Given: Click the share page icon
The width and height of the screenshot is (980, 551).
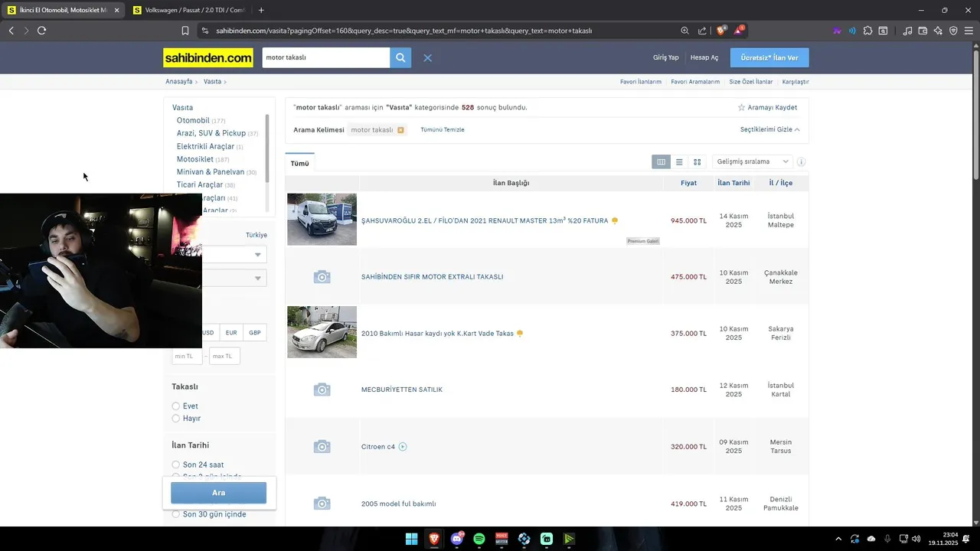Looking at the screenshot, I should point(702,31).
